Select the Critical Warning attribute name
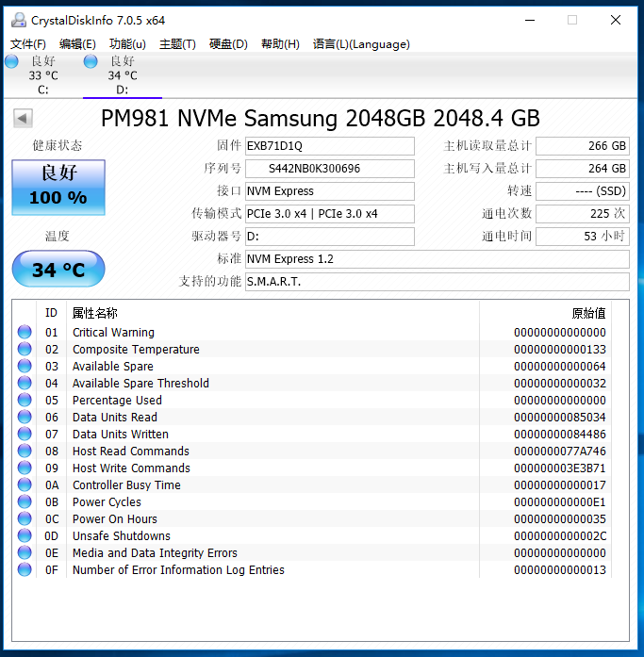 pos(113,333)
